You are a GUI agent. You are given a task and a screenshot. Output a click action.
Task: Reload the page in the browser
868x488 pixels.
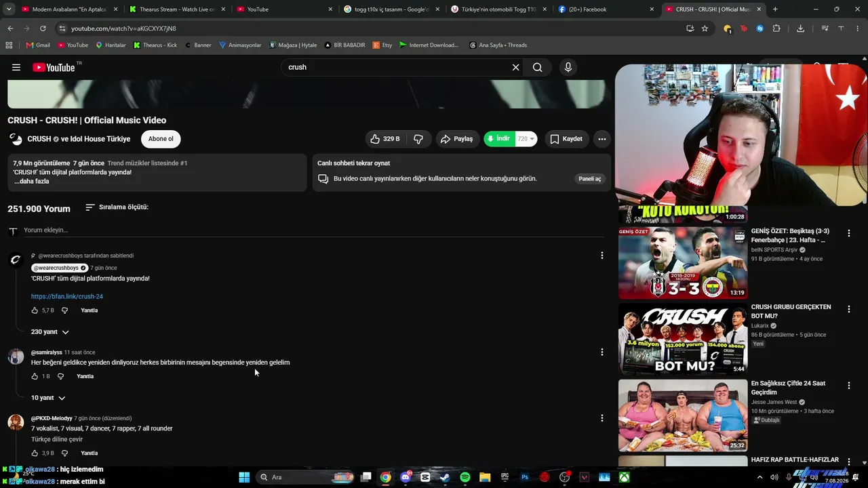(43, 28)
